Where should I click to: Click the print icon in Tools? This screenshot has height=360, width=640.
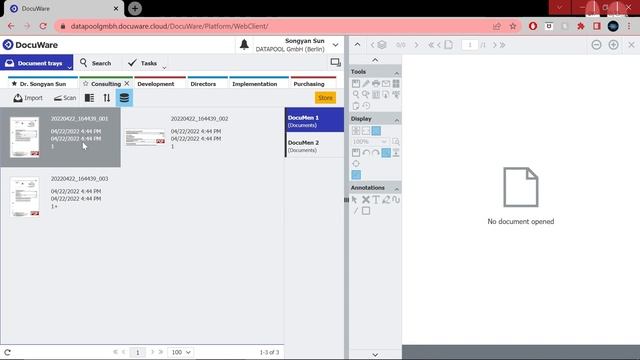(376, 84)
